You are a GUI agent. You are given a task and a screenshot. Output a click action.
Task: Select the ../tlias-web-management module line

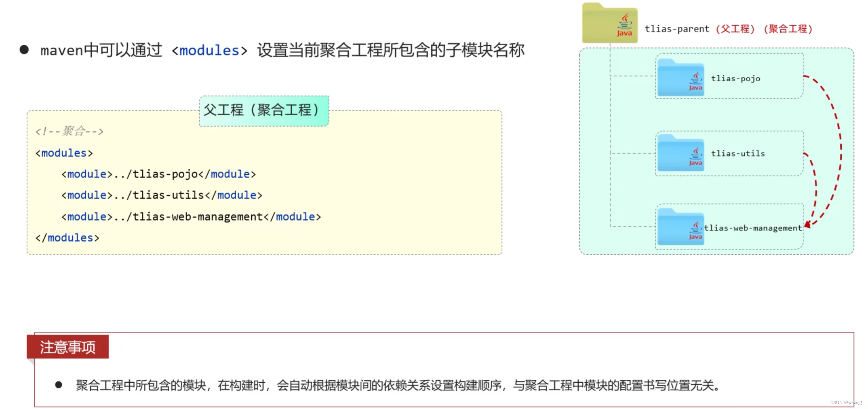[191, 217]
